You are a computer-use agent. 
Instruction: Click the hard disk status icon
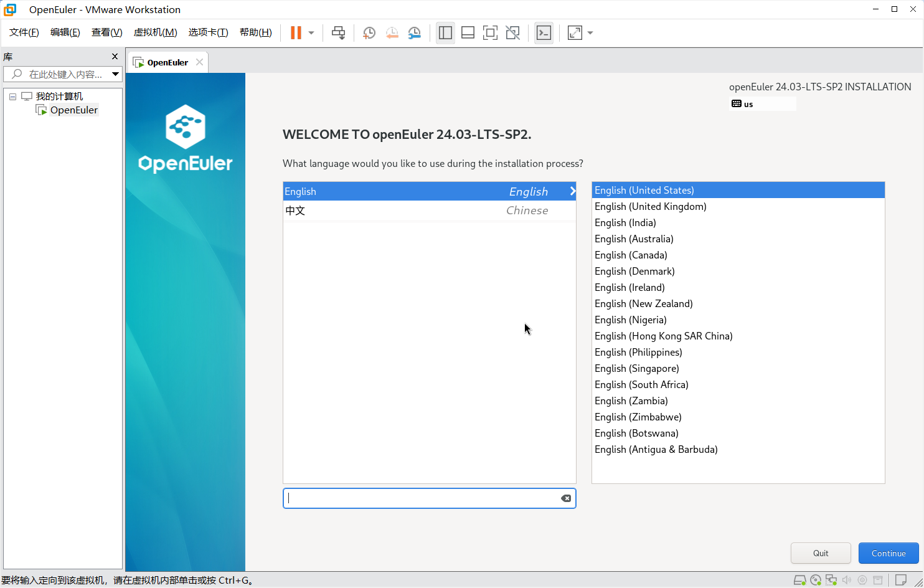(800, 580)
